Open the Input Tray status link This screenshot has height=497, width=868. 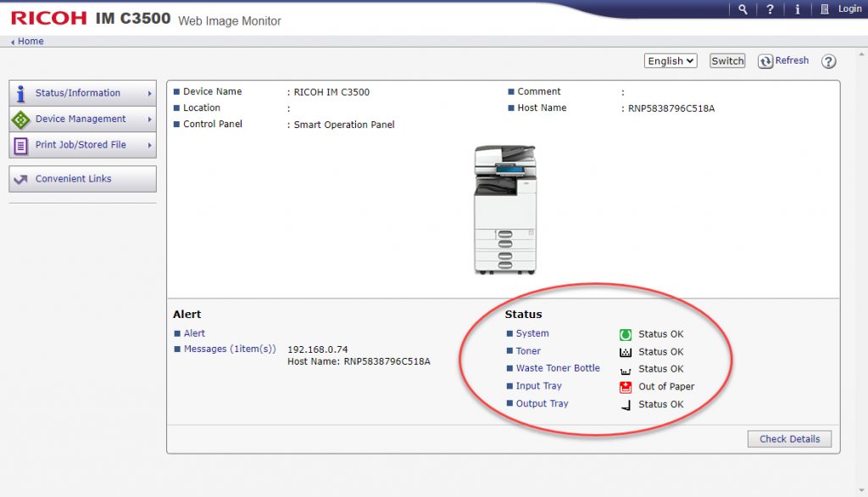click(538, 386)
